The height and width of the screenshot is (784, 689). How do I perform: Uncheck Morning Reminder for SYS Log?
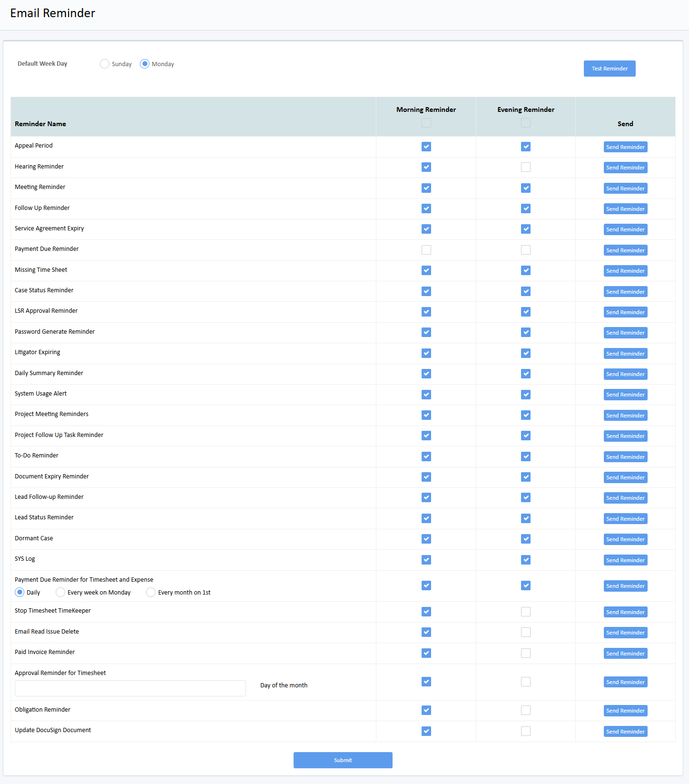(426, 560)
